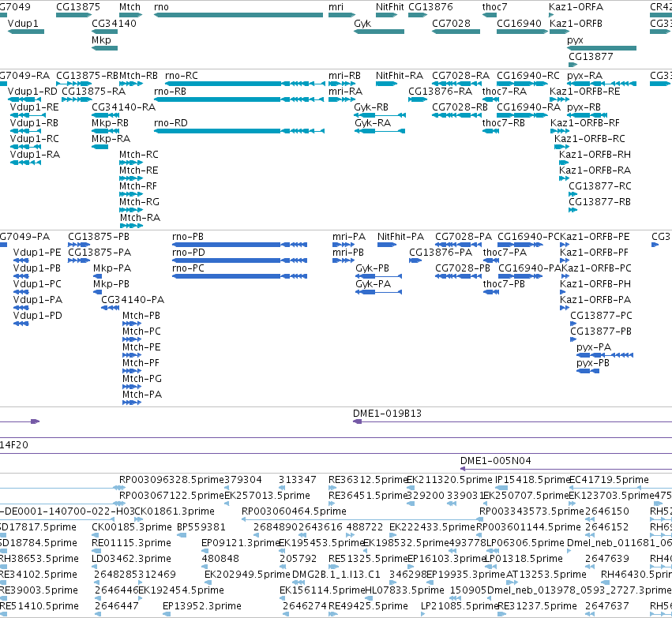Select the Mtch-RC transcript label

pyautogui.click(x=139, y=155)
